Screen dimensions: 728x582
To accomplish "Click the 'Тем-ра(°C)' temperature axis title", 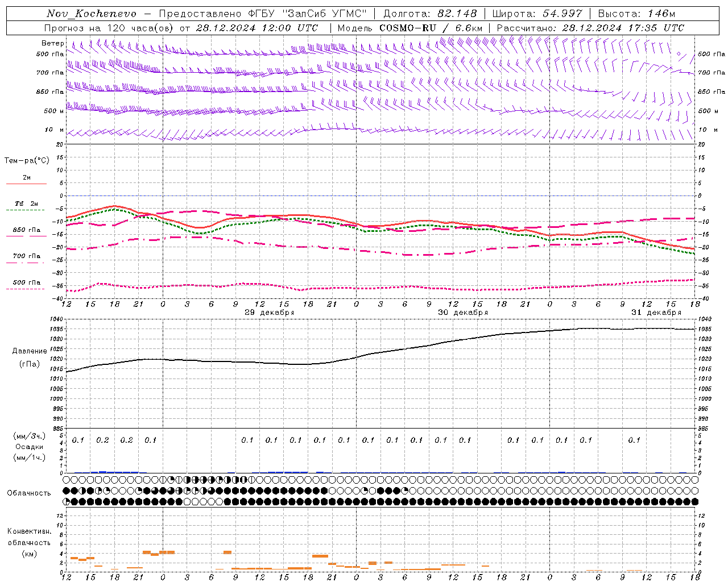I will tap(27, 161).
